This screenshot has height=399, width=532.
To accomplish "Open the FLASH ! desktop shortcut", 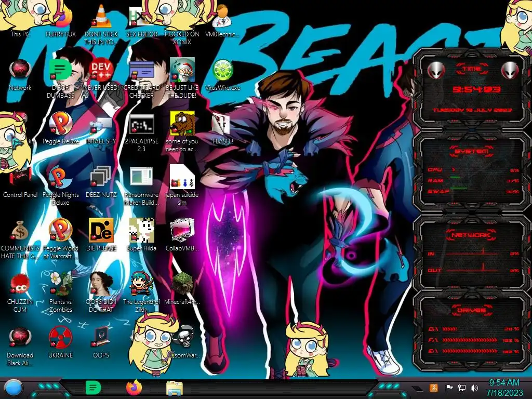I will (x=222, y=129).
